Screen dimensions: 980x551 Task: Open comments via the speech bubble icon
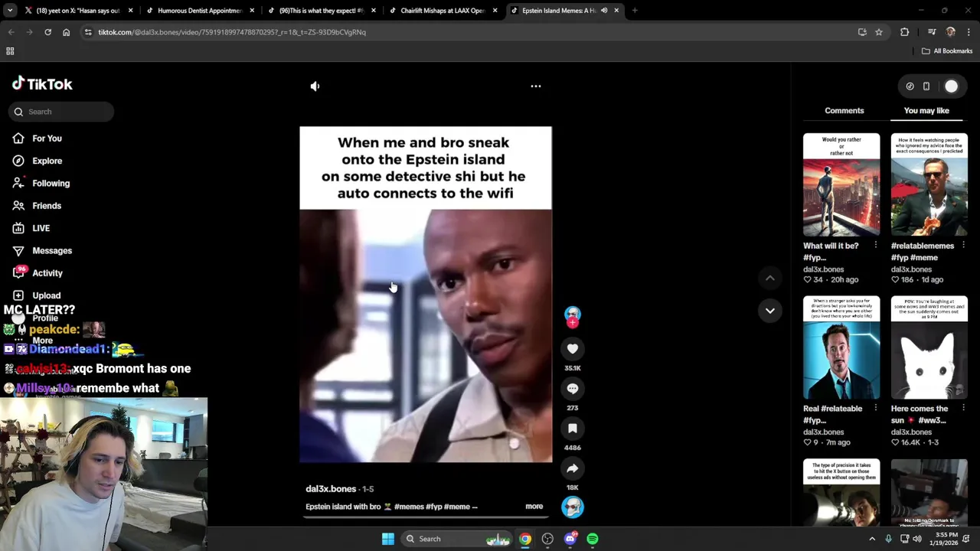[x=573, y=389]
